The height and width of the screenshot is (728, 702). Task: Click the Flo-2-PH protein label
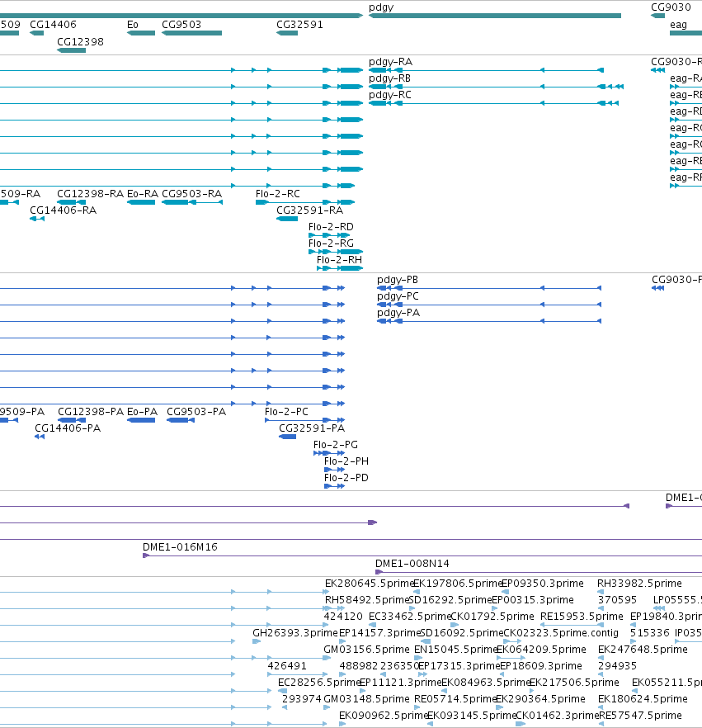click(346, 461)
